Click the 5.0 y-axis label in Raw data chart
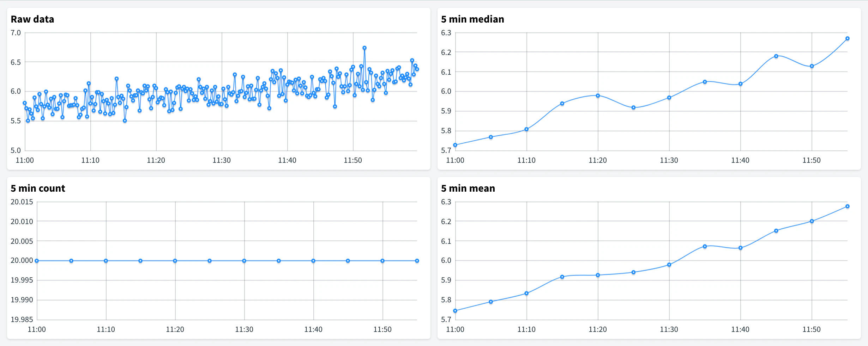 pos(16,150)
